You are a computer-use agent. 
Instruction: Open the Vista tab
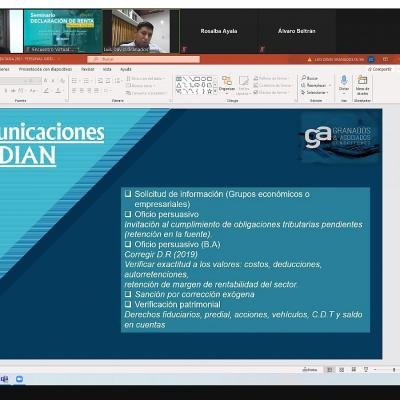(107, 69)
